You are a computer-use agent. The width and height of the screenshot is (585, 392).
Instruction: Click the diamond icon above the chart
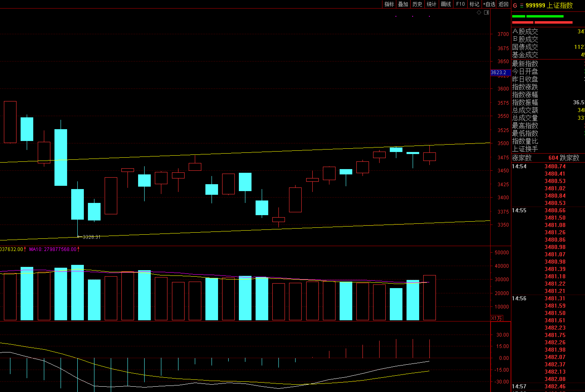[x=479, y=12]
